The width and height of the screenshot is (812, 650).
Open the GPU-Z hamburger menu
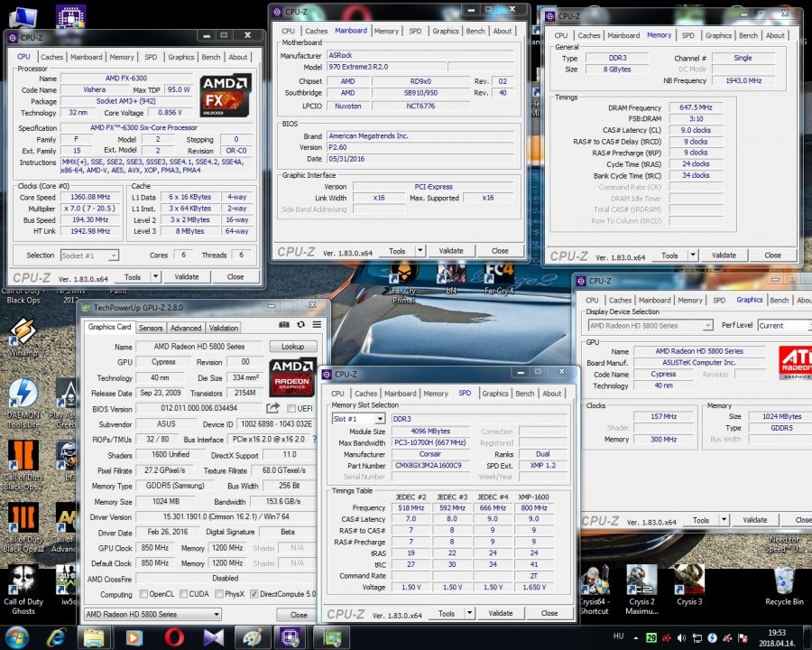317,324
